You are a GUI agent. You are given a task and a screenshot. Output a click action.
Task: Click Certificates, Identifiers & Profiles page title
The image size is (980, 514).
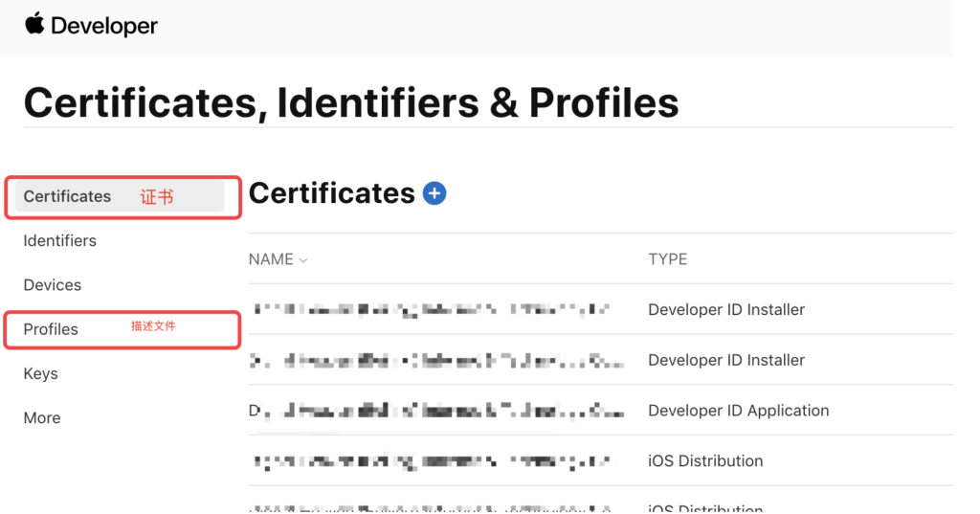pos(351,102)
